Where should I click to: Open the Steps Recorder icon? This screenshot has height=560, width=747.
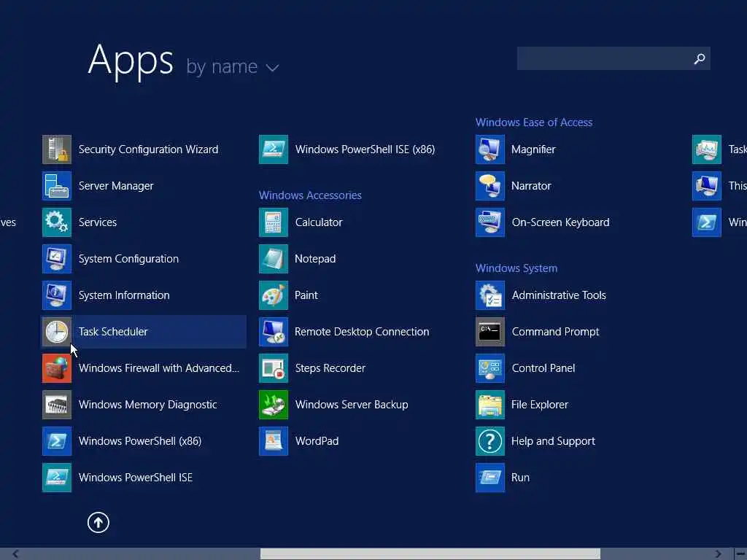tap(274, 368)
